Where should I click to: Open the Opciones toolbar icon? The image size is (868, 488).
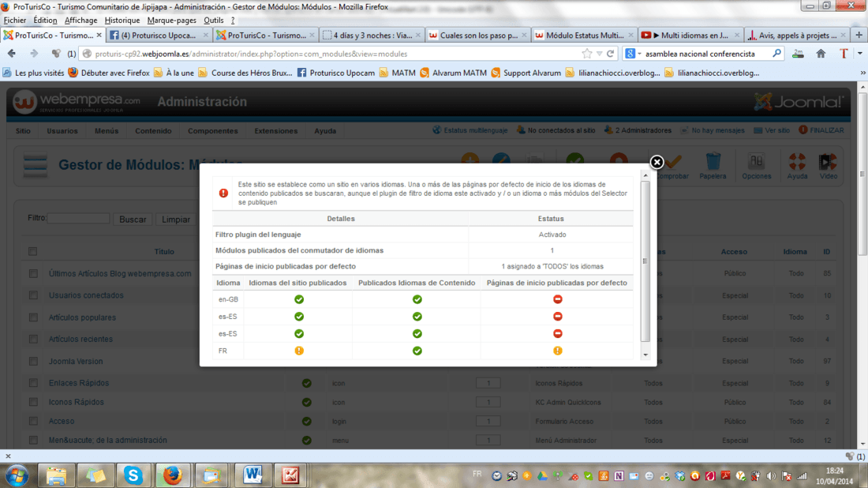coord(756,166)
